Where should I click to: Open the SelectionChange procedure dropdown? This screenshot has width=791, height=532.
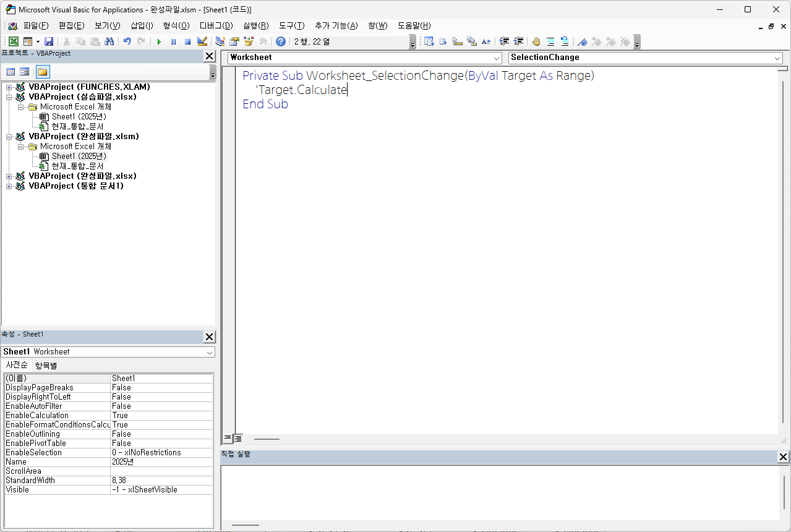(777, 58)
